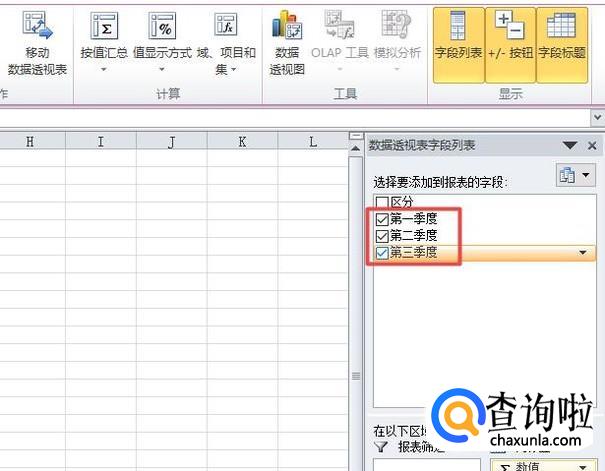Click the 区分 field label
Screen dimensions: 605x471
tap(401, 202)
